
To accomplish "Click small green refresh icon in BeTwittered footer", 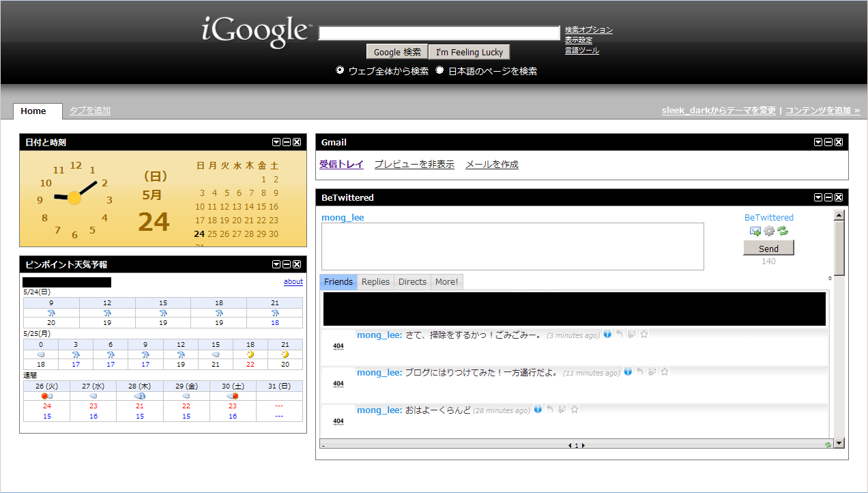I will pyautogui.click(x=828, y=445).
